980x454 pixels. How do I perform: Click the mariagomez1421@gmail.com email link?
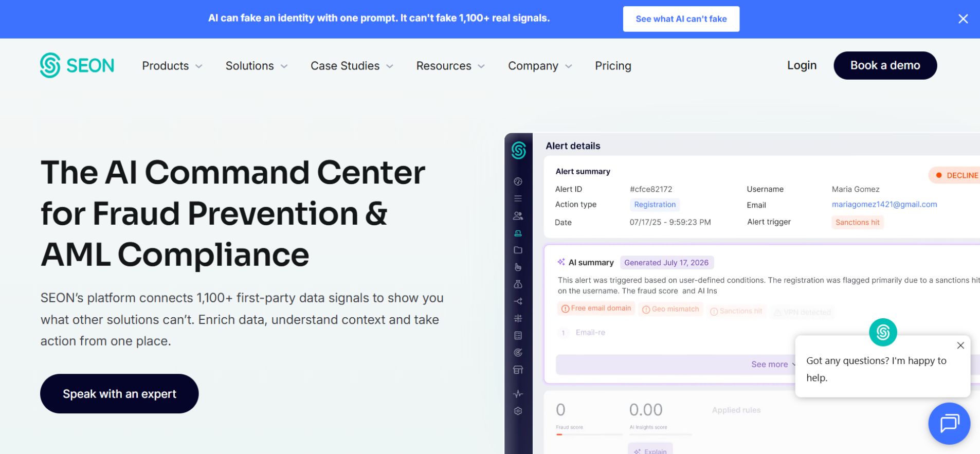(884, 205)
